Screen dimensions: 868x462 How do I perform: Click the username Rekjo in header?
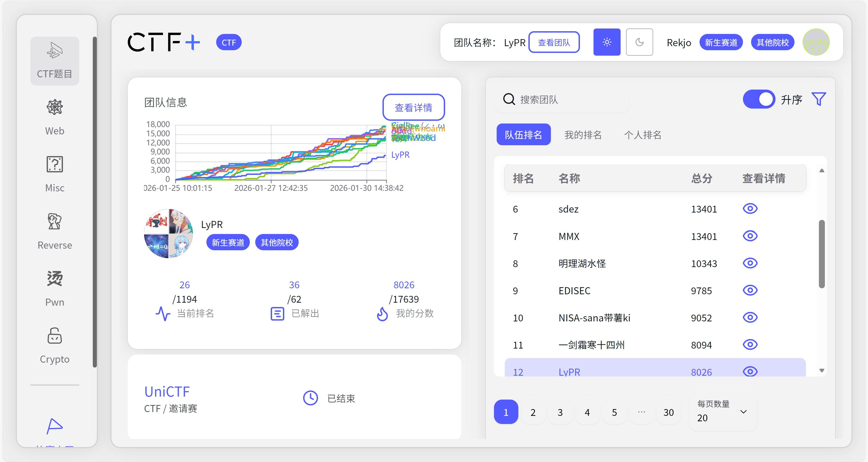pos(679,43)
